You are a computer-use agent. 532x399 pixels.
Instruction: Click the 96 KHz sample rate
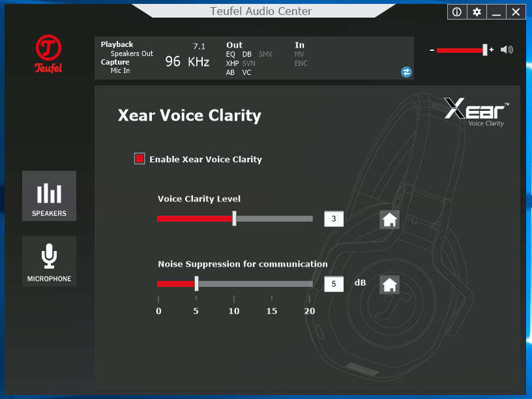[x=187, y=62]
